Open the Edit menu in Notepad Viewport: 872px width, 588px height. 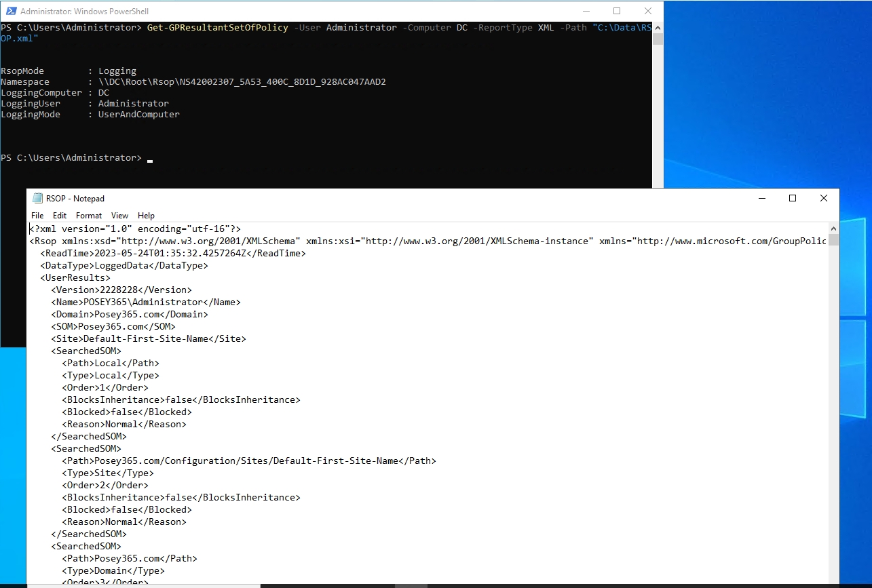pyautogui.click(x=59, y=215)
